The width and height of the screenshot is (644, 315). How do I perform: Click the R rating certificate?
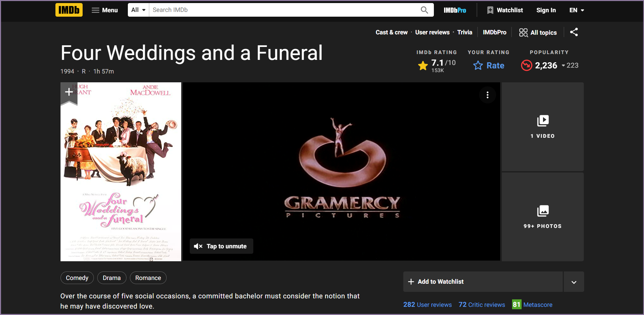84,71
